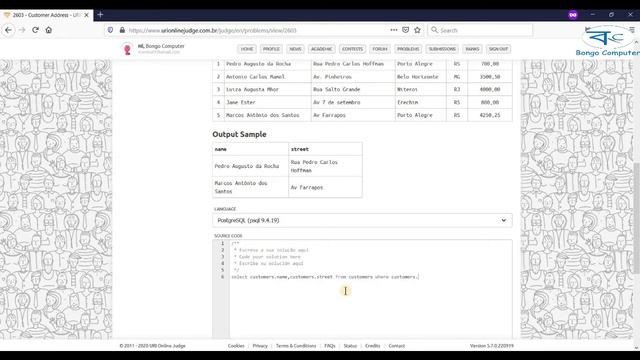Viewport: 640px width, 360px height.
Task: Open FORUM in the site navigation
Action: pyautogui.click(x=380, y=49)
